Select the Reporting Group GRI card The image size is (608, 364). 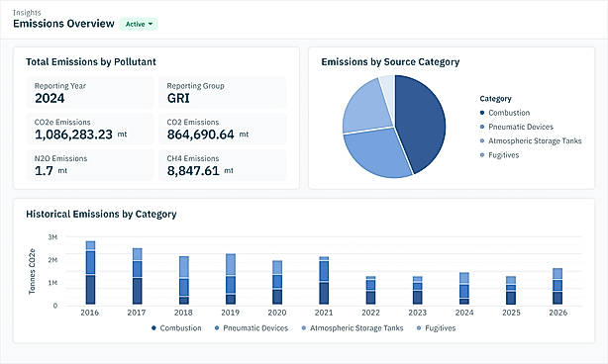click(223, 93)
